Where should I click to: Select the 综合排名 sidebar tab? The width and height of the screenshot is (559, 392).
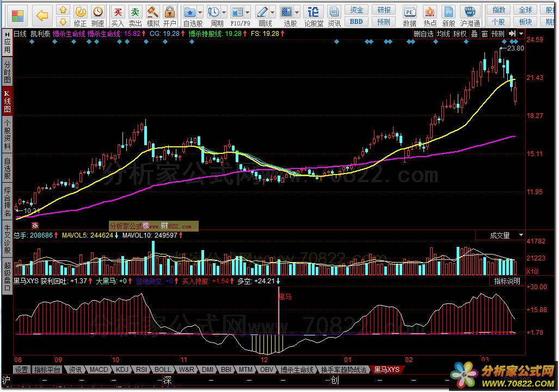[7, 202]
